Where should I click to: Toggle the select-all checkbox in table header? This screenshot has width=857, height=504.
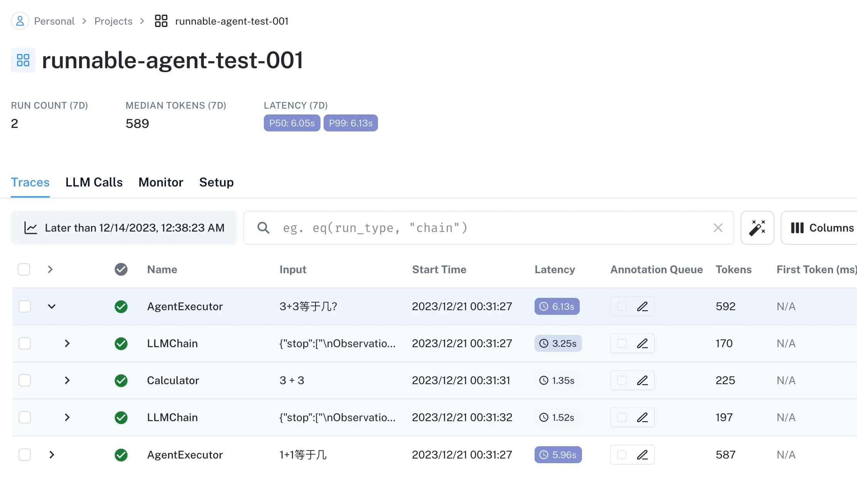pos(24,269)
